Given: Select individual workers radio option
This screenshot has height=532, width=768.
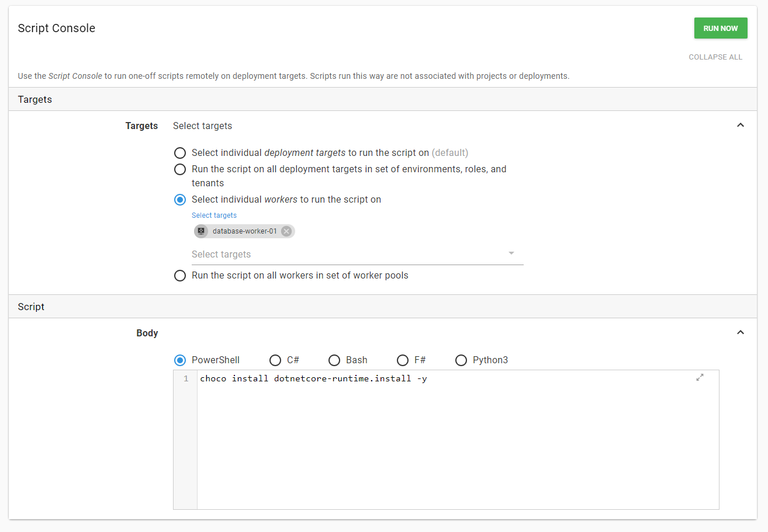Looking at the screenshot, I should (180, 200).
